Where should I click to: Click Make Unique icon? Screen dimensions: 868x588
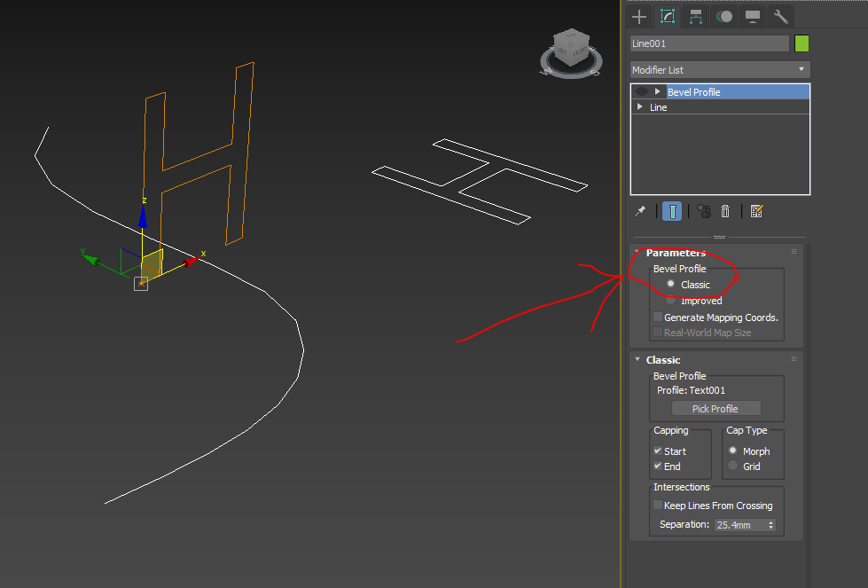tap(704, 211)
